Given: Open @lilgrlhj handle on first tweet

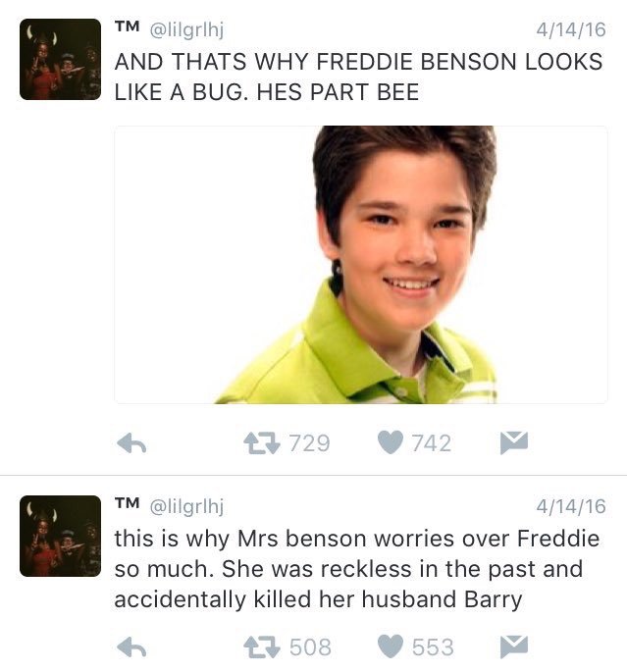Looking at the screenshot, I should [186, 30].
